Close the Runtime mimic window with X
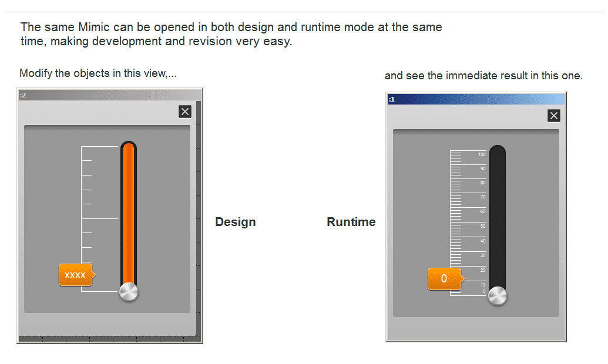This screenshot has width=608, height=364. 553,116
